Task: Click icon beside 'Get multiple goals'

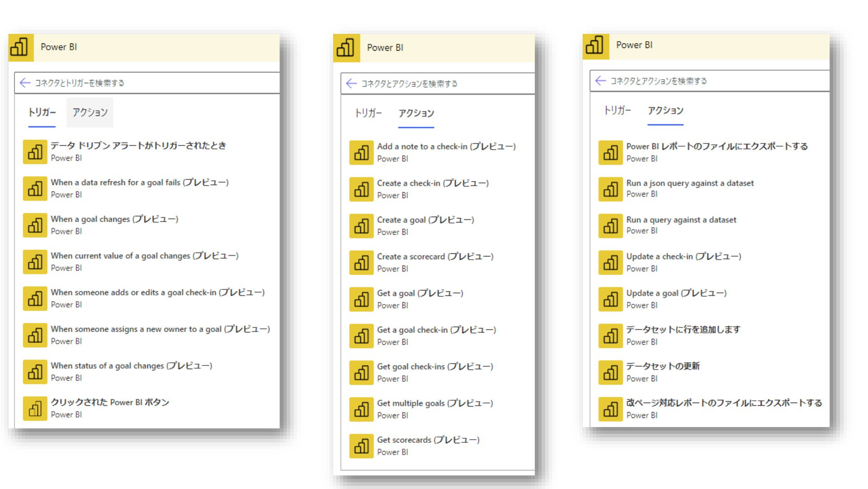Action: 361,409
